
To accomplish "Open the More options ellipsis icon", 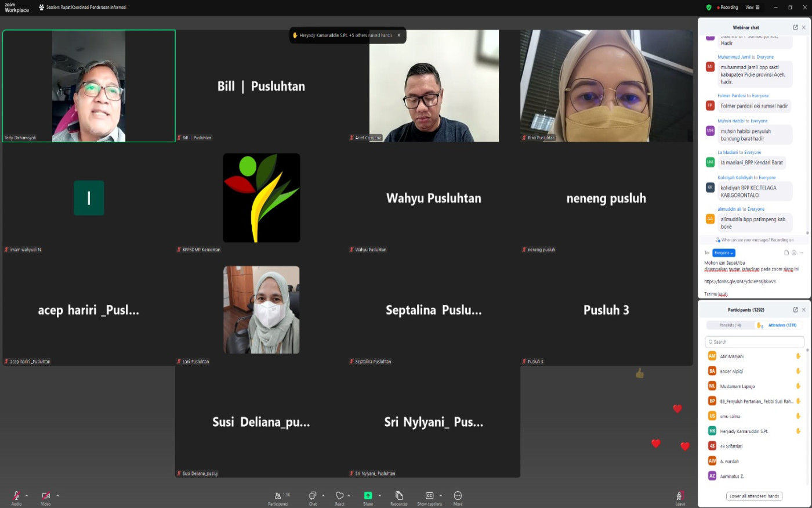I will pyautogui.click(x=458, y=496).
